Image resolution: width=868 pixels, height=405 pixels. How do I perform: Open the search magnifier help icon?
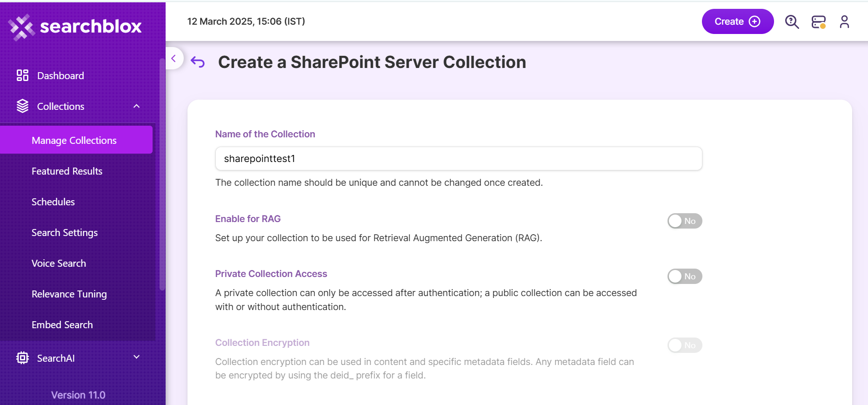click(792, 22)
